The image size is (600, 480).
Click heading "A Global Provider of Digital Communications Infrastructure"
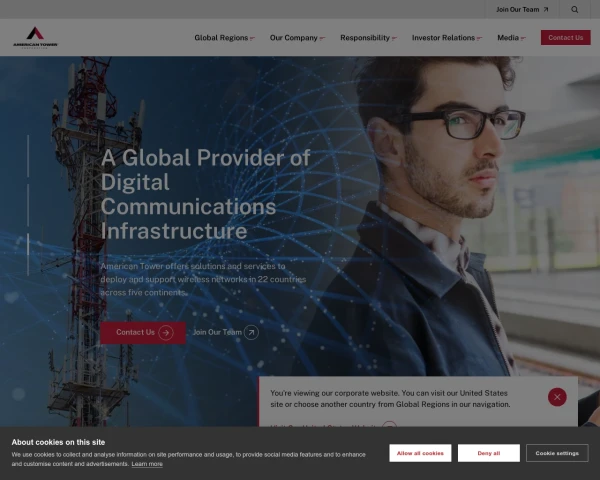(x=205, y=194)
